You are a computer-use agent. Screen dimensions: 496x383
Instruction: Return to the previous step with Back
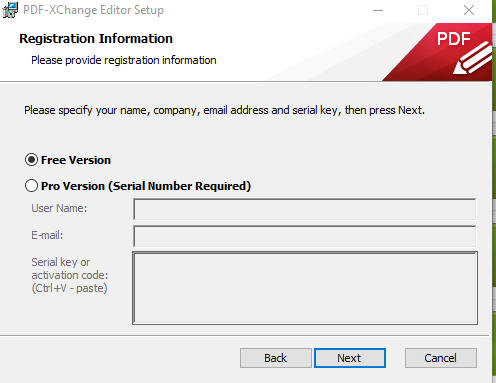click(x=276, y=358)
